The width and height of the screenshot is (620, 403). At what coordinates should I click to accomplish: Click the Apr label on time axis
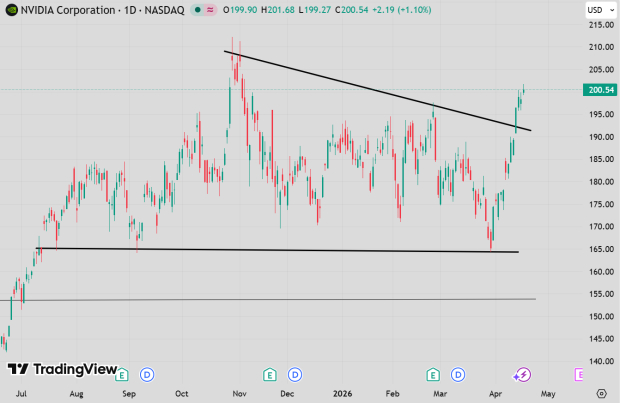[x=495, y=394]
